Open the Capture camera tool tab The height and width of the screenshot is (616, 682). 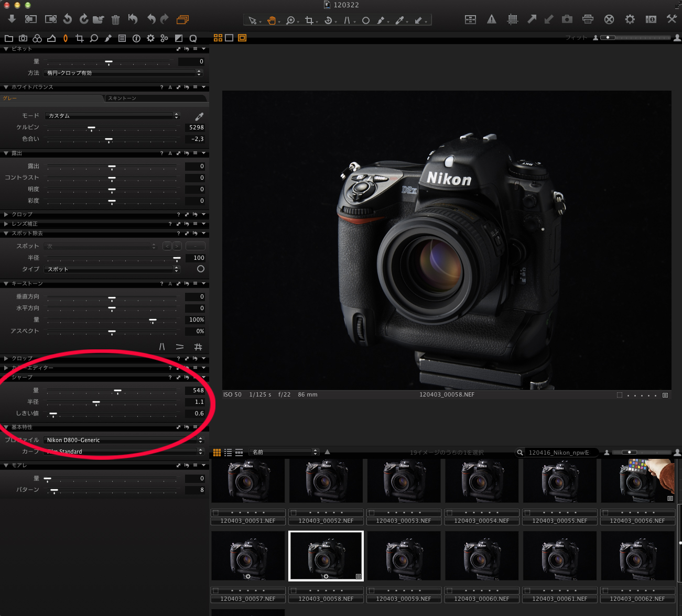(x=23, y=38)
